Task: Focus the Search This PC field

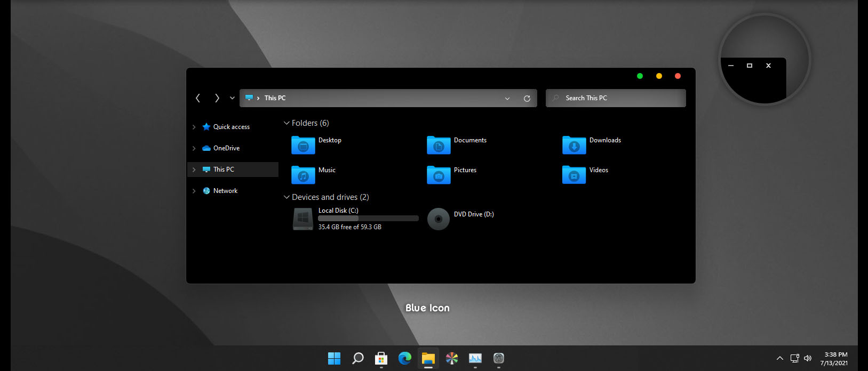Action: pos(616,98)
